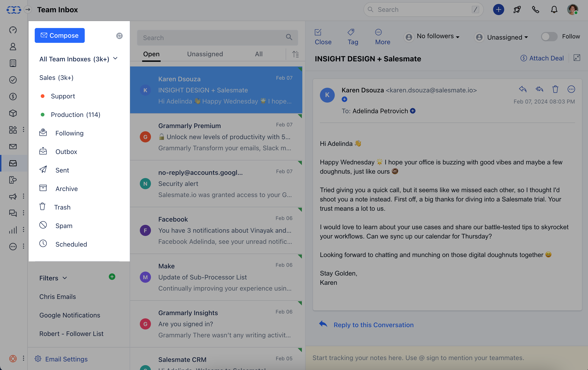Click the reply-all arrow icon in the email header
The image size is (588, 370).
pyautogui.click(x=539, y=89)
